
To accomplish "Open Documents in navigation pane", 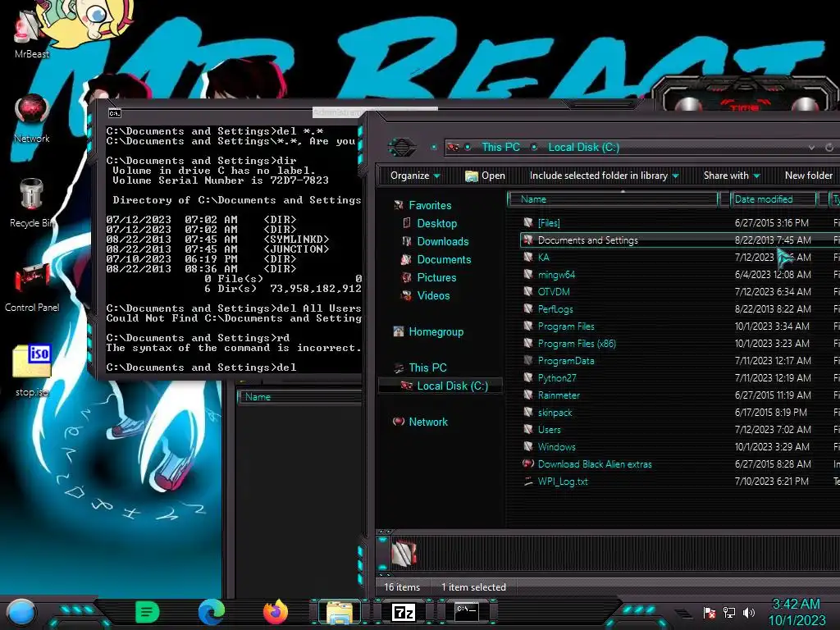I will 444,260.
